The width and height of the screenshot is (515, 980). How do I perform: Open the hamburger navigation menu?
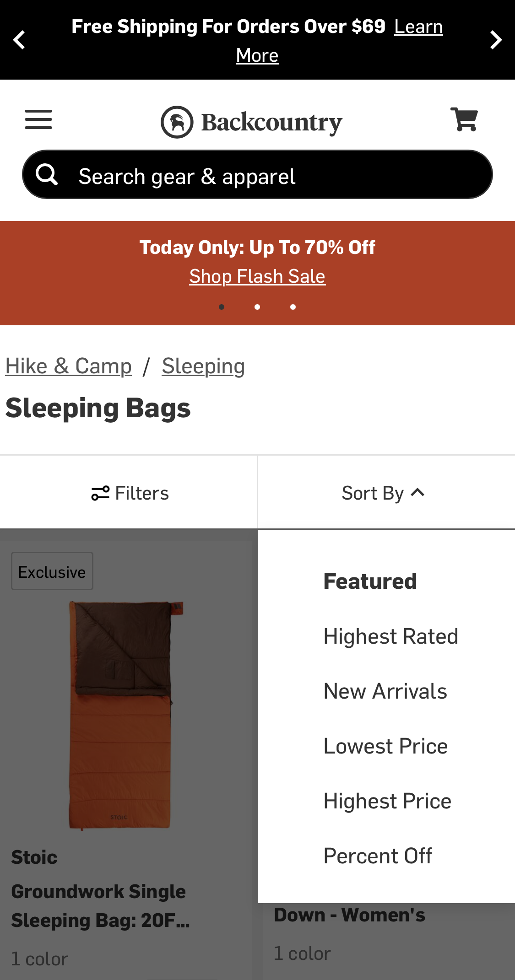click(38, 119)
